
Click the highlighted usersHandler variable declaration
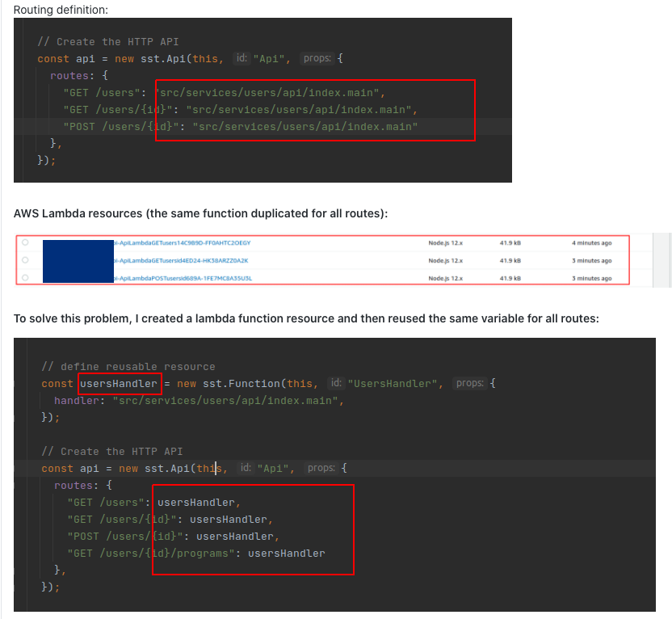(120, 384)
